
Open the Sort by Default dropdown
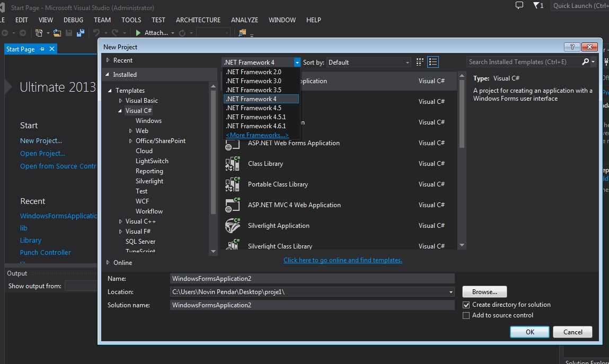(368, 63)
